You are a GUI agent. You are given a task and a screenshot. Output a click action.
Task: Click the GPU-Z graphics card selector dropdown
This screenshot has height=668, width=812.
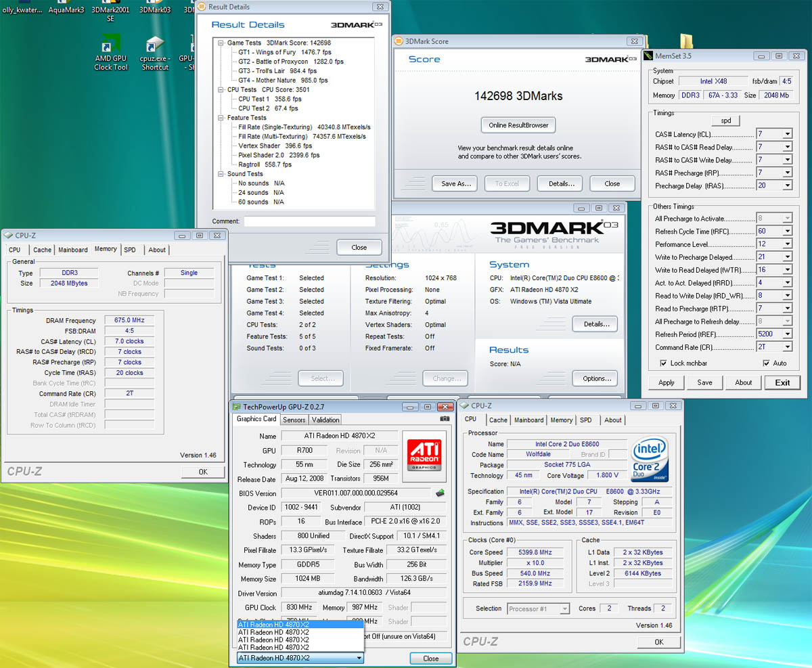tap(300, 658)
